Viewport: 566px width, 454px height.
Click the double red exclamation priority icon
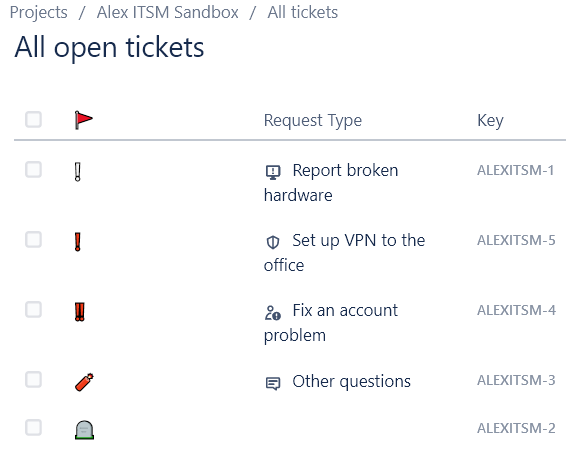(80, 312)
